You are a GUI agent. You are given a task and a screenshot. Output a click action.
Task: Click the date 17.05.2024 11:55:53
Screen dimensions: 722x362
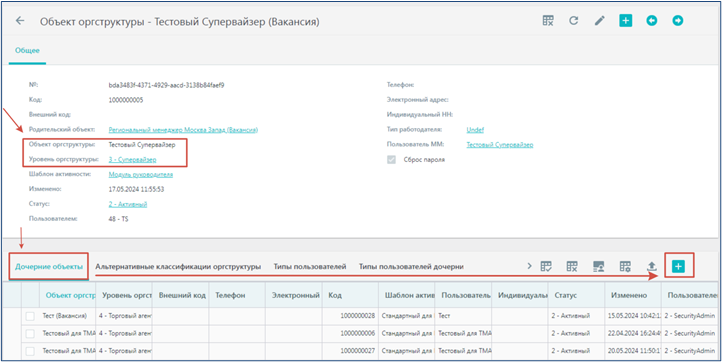pos(136,189)
